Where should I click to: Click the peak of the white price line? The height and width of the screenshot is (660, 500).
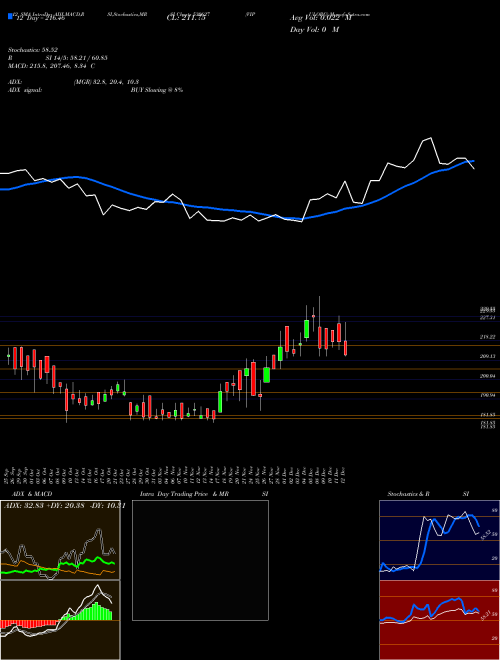point(430,138)
